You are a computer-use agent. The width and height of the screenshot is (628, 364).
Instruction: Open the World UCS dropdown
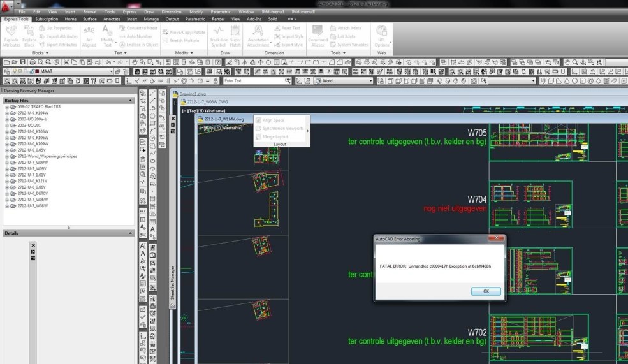pos(370,80)
